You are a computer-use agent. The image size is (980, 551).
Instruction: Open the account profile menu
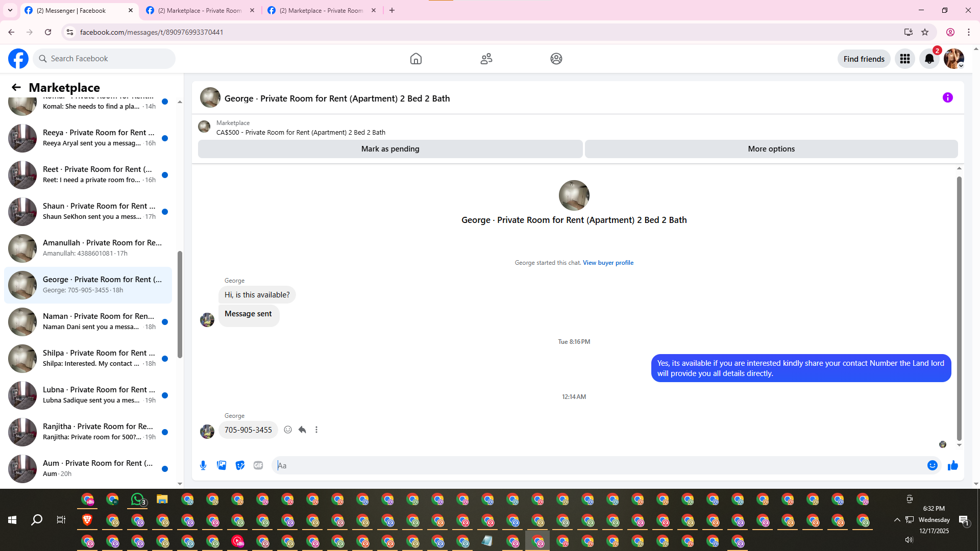953,59
